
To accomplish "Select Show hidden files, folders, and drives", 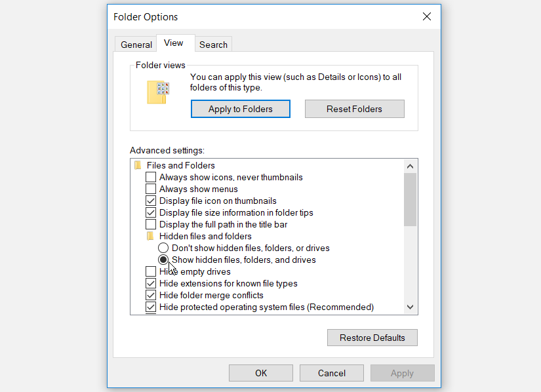I will 163,260.
